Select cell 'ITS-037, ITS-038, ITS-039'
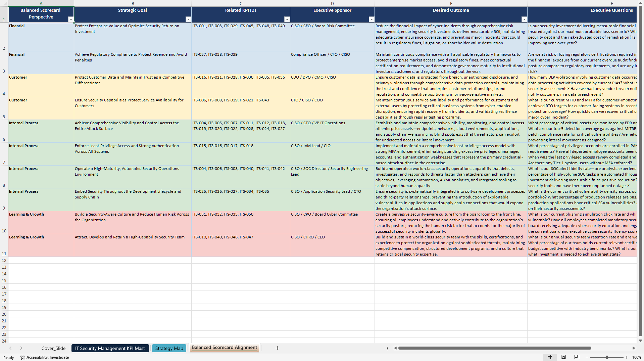The image size is (644, 361). pos(241,62)
